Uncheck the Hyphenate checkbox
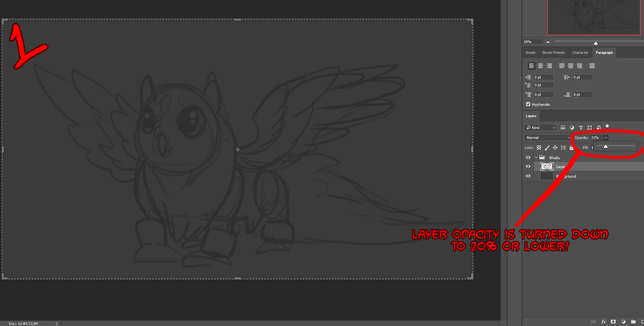The height and width of the screenshot is (326, 644). [x=528, y=104]
